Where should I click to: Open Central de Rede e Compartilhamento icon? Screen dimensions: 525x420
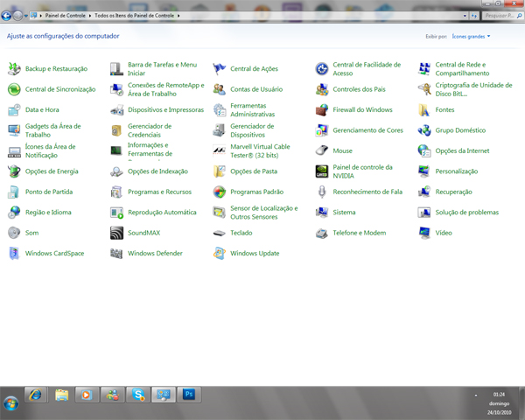tap(424, 68)
